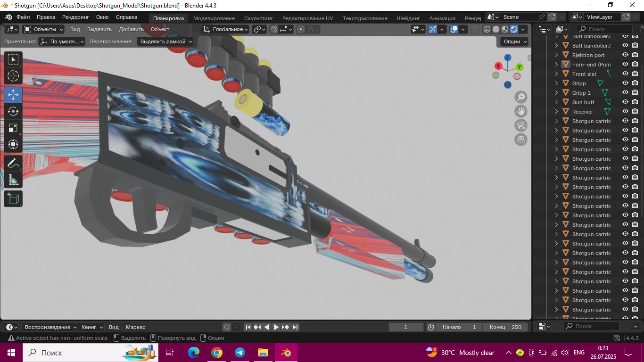Open Опции dropdown in viewport
644x362 pixels.
pyautogui.click(x=514, y=41)
